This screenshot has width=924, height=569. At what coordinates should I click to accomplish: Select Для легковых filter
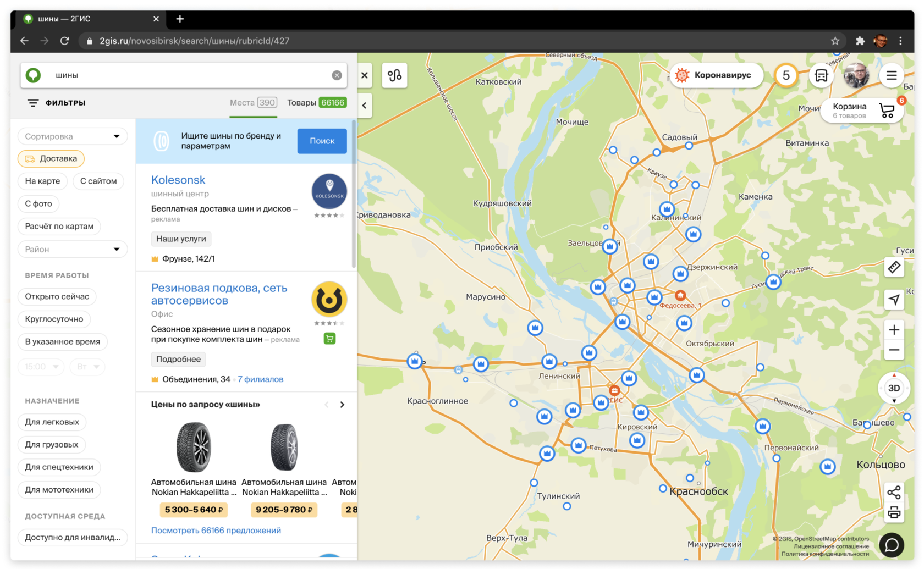point(52,422)
